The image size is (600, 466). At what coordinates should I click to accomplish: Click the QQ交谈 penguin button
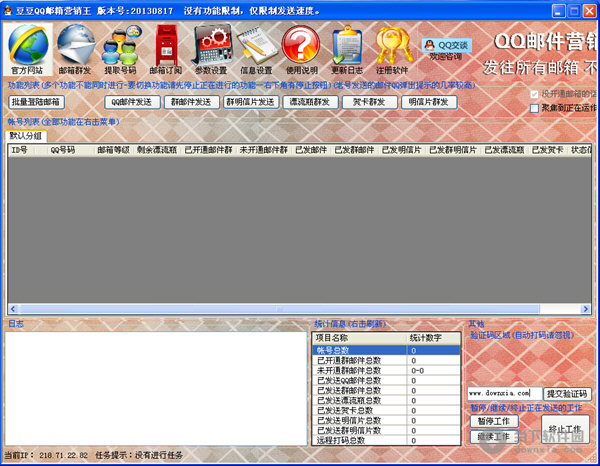(447, 46)
